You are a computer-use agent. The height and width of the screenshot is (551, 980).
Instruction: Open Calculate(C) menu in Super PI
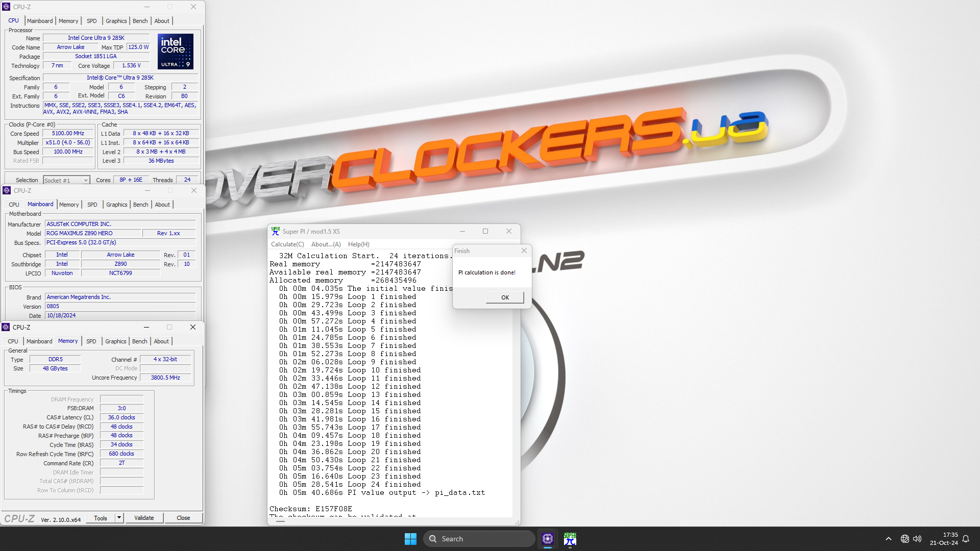coord(287,244)
